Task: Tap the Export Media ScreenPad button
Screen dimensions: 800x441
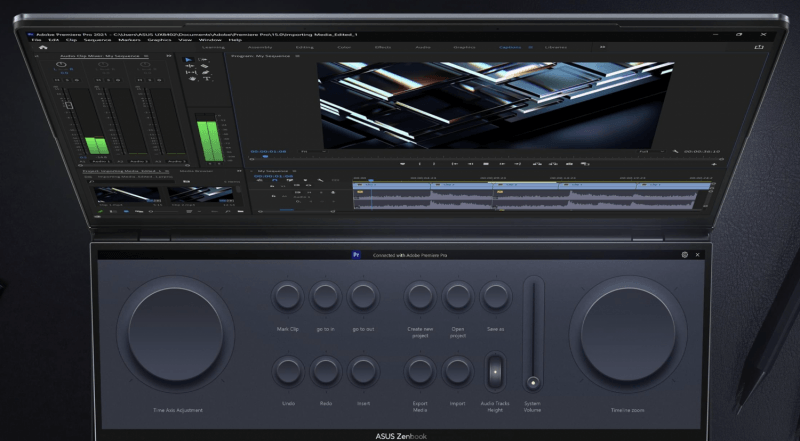Action: [x=420, y=372]
